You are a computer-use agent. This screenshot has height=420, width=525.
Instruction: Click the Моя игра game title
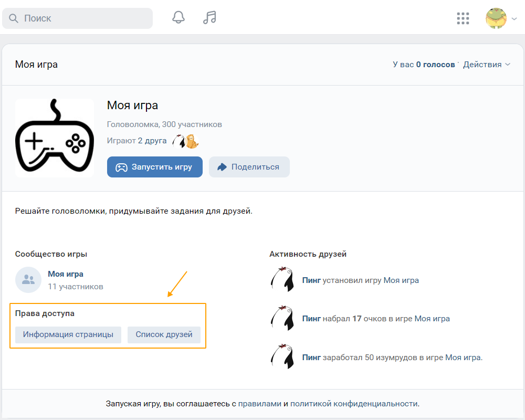coord(132,105)
